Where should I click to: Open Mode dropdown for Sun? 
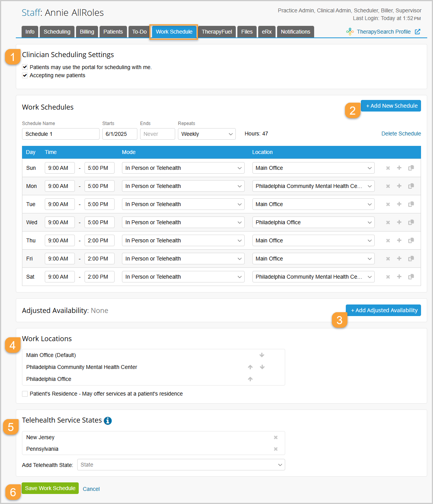tap(183, 168)
